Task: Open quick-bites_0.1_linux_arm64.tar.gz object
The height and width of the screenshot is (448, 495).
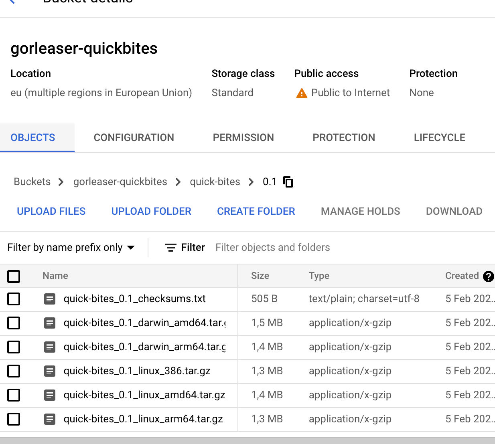Action: 143,419
